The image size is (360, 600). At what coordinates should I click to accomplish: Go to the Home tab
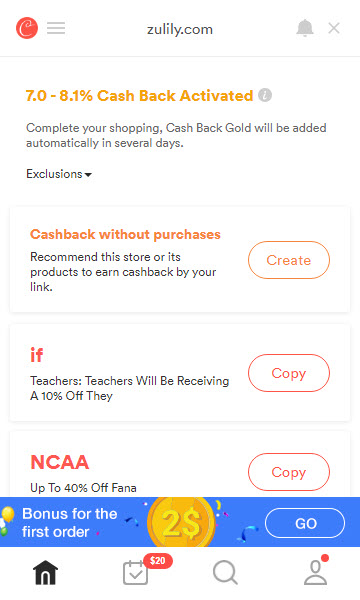pyautogui.click(x=45, y=573)
